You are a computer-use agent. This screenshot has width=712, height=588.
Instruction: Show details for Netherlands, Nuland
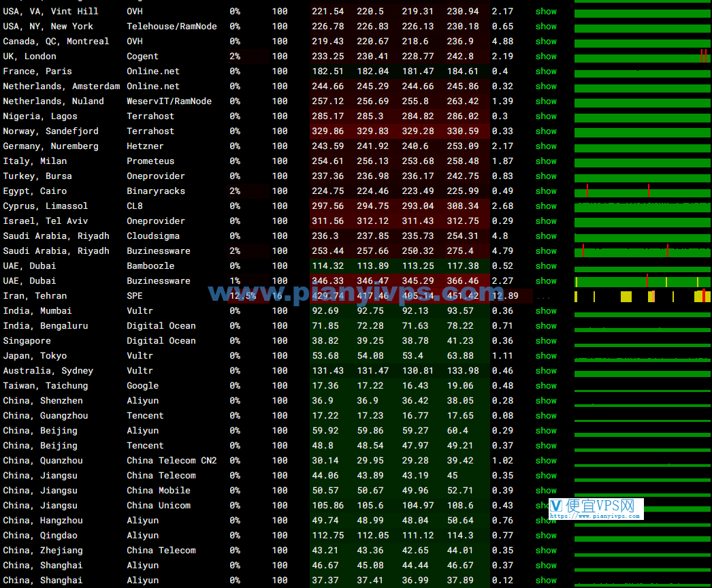coord(546,101)
